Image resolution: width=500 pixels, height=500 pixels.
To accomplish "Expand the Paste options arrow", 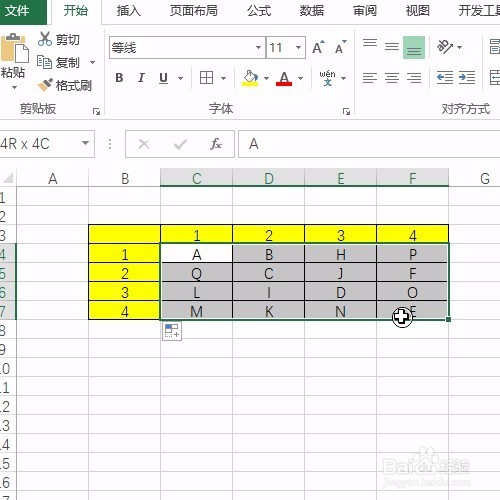I will [14, 88].
